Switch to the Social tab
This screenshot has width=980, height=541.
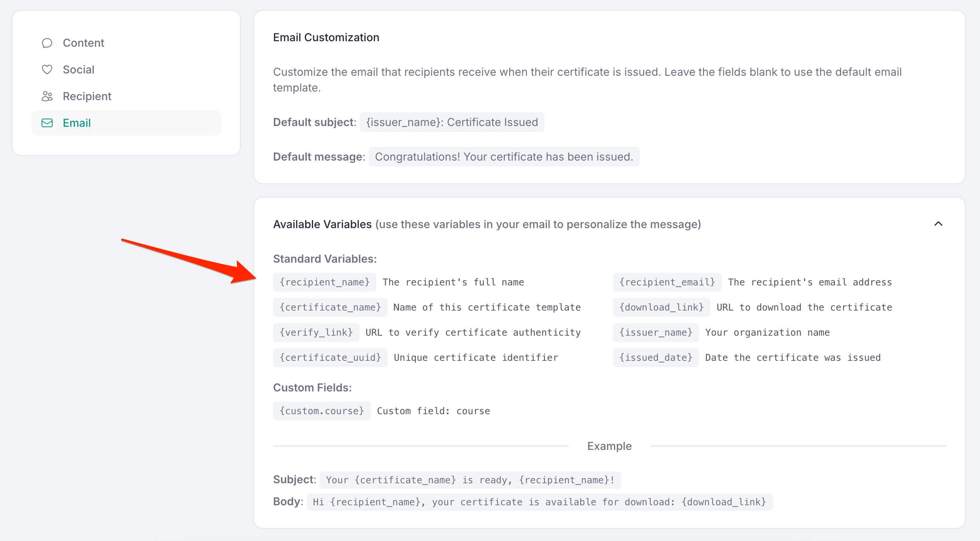point(78,69)
